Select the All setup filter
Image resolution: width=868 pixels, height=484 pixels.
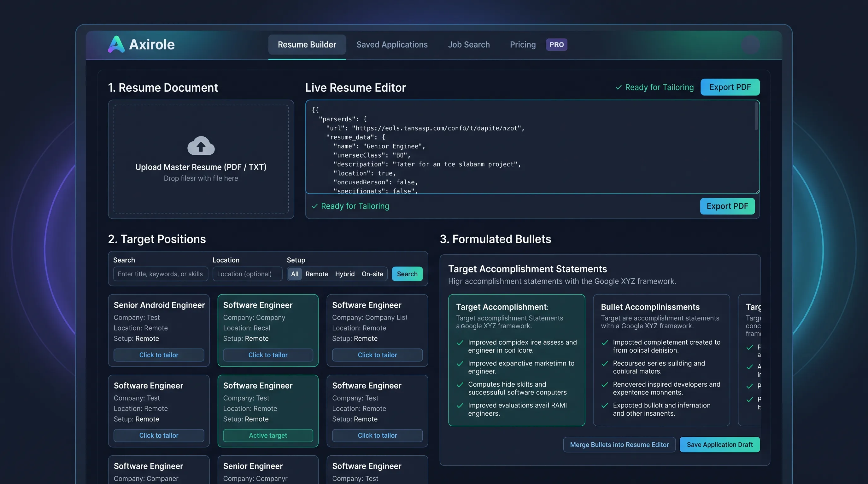click(x=295, y=274)
